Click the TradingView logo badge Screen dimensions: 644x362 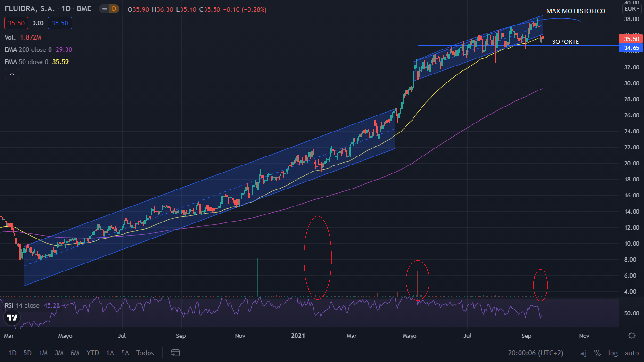[x=12, y=317]
